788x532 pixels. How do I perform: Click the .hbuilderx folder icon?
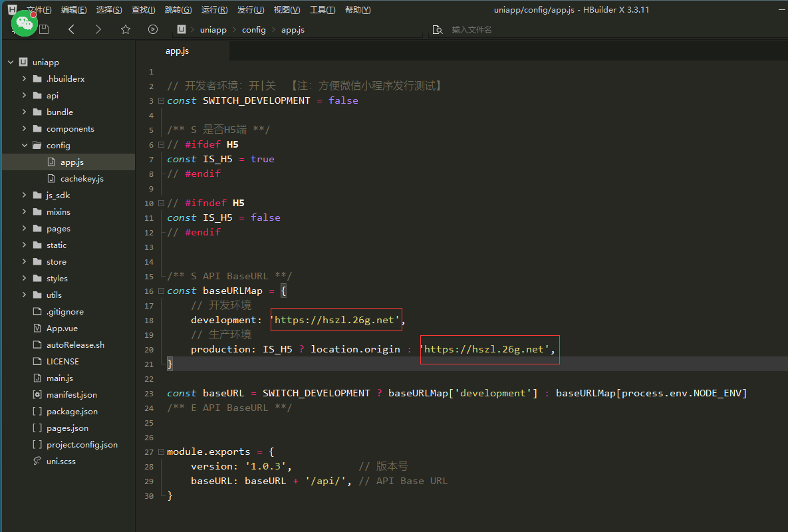[37, 78]
